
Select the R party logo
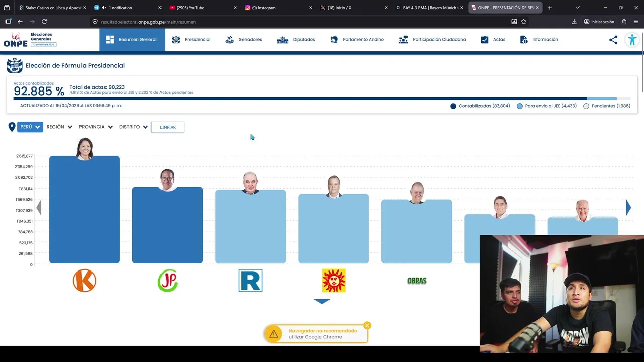click(251, 281)
